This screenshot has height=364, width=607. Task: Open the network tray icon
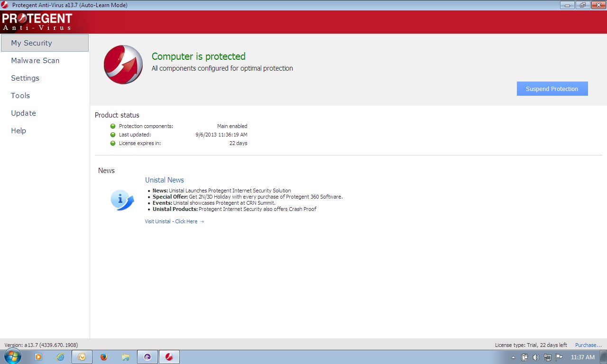(548, 357)
